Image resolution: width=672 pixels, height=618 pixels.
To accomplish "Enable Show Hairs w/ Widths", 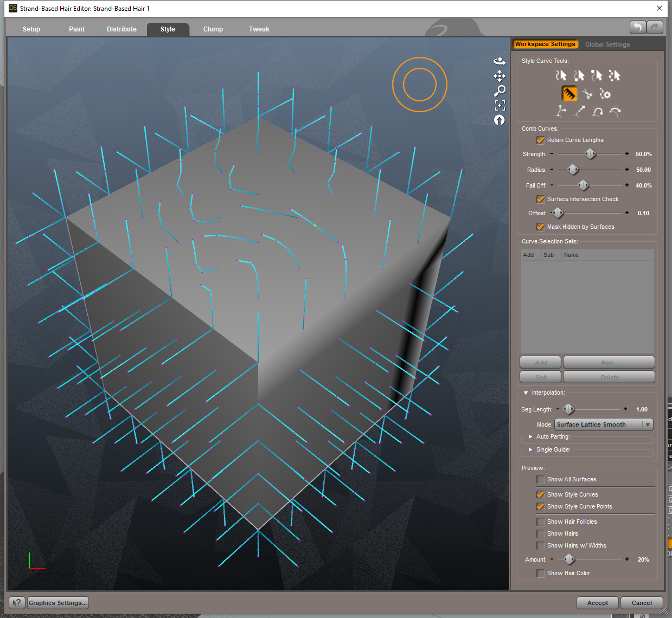I will pos(541,545).
